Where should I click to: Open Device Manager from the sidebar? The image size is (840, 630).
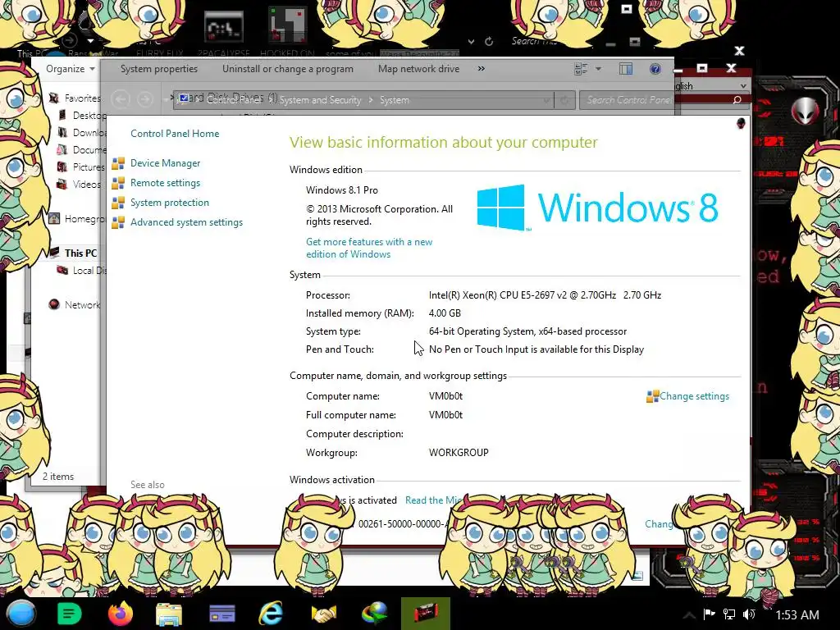click(x=165, y=163)
